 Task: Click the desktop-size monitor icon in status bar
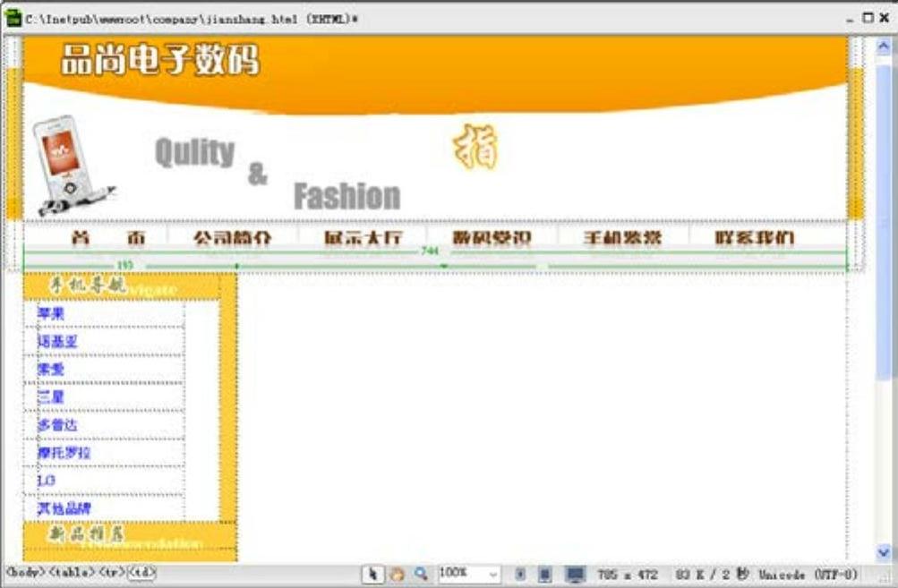575,575
